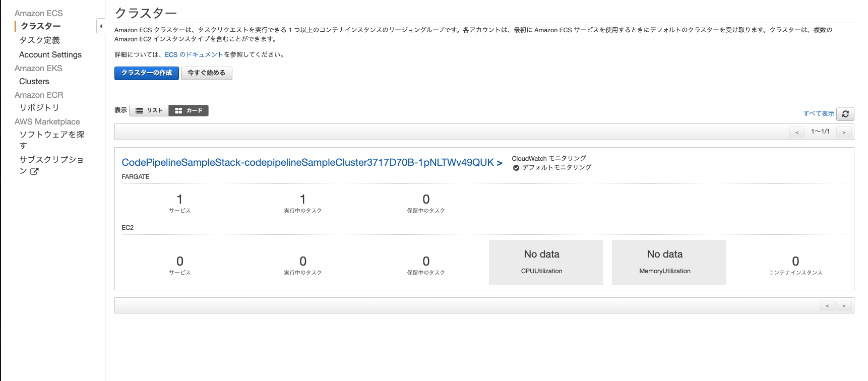This screenshot has width=868, height=381.
Task: Click the FARGATE 実行中のタスク count 1
Action: click(x=303, y=199)
